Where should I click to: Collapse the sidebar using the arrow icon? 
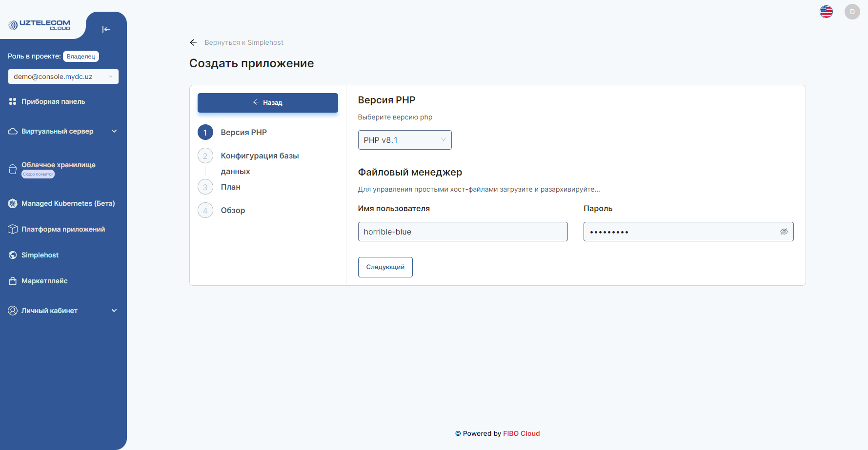[x=106, y=29]
